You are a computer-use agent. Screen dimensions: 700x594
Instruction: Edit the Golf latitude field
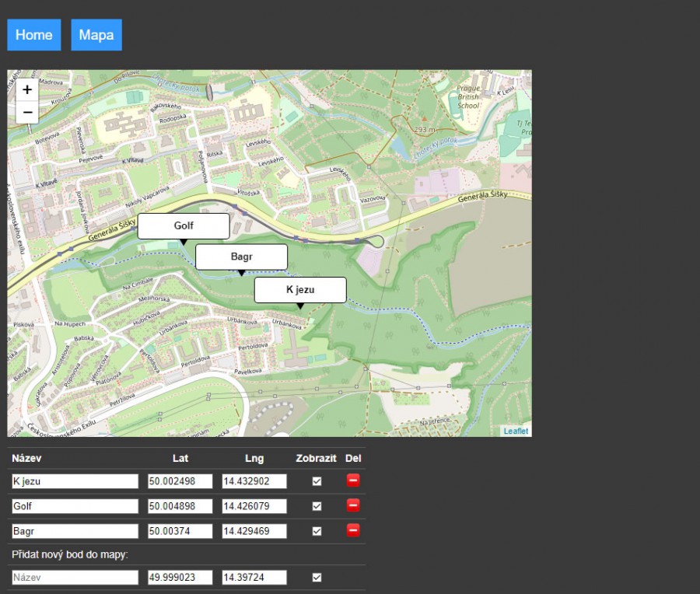pyautogui.click(x=180, y=506)
